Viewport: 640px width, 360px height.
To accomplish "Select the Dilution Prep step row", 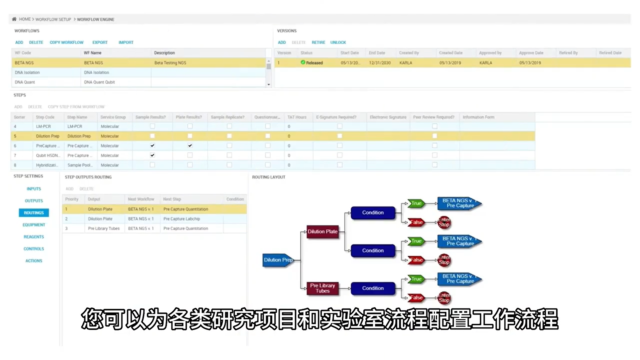I will point(273,136).
